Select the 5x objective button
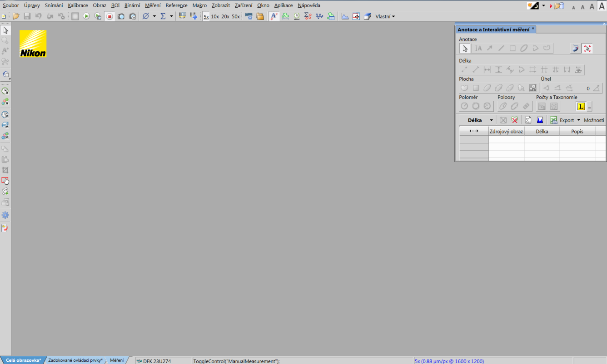Image resolution: width=607 pixels, height=364 pixels. click(x=206, y=16)
